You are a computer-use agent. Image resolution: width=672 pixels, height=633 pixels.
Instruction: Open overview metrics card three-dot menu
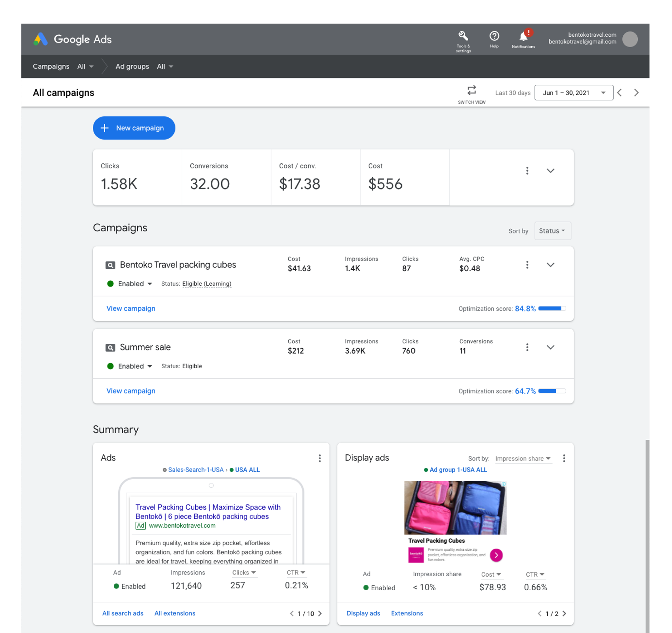click(x=527, y=171)
